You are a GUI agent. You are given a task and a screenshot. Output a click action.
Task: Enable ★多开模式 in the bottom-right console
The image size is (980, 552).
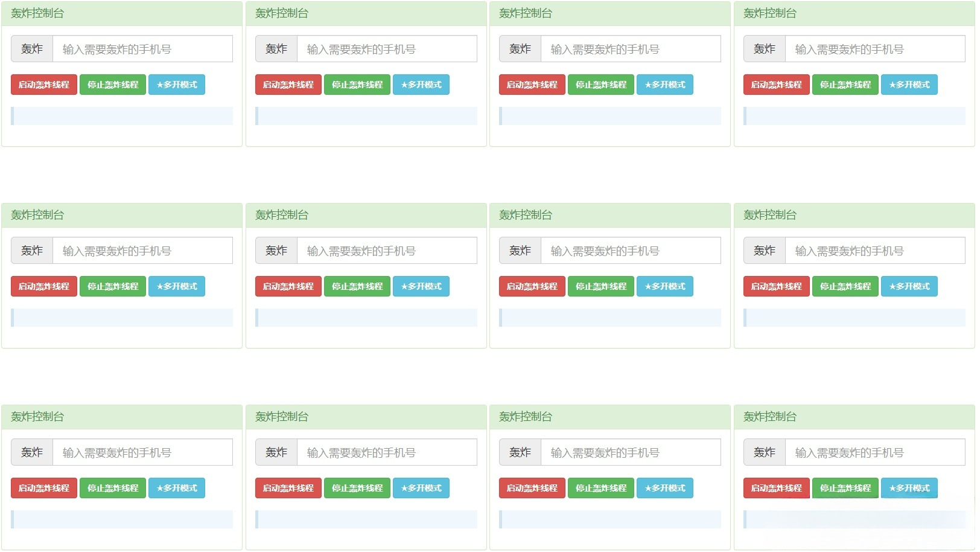click(909, 488)
